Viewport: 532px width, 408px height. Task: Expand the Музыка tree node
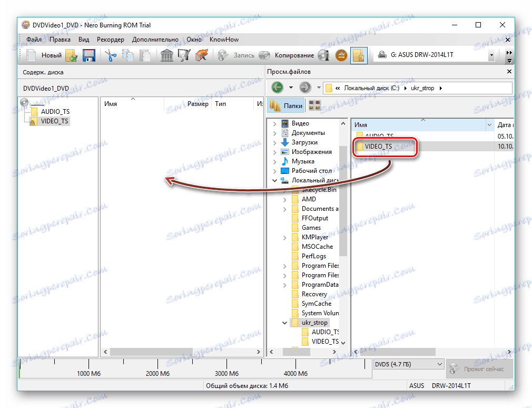[x=275, y=162]
